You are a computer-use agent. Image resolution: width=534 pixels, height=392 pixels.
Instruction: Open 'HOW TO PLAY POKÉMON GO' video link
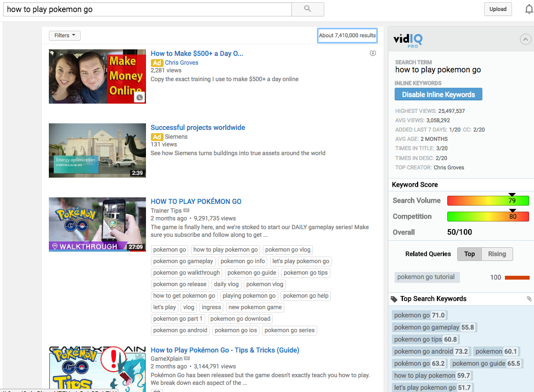coord(196,201)
